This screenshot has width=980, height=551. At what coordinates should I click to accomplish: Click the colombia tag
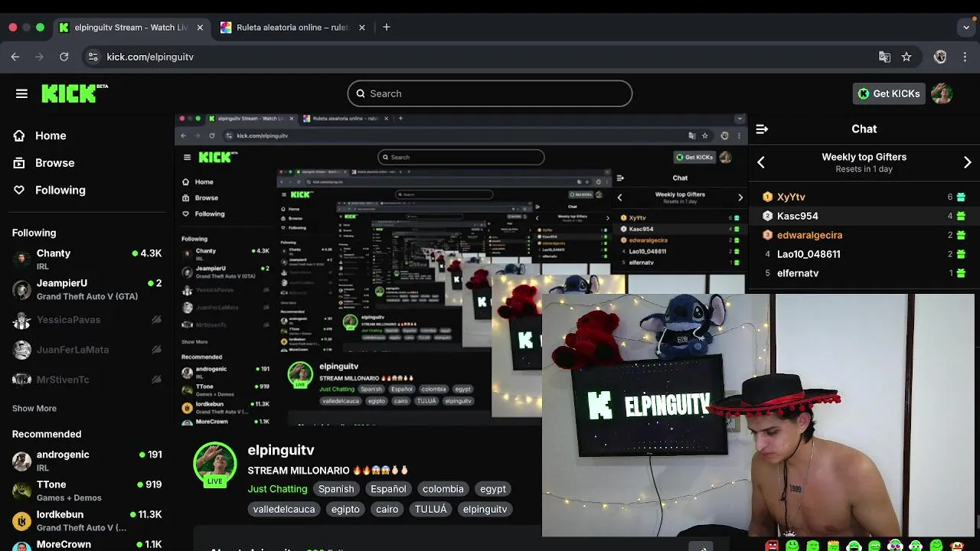[443, 489]
